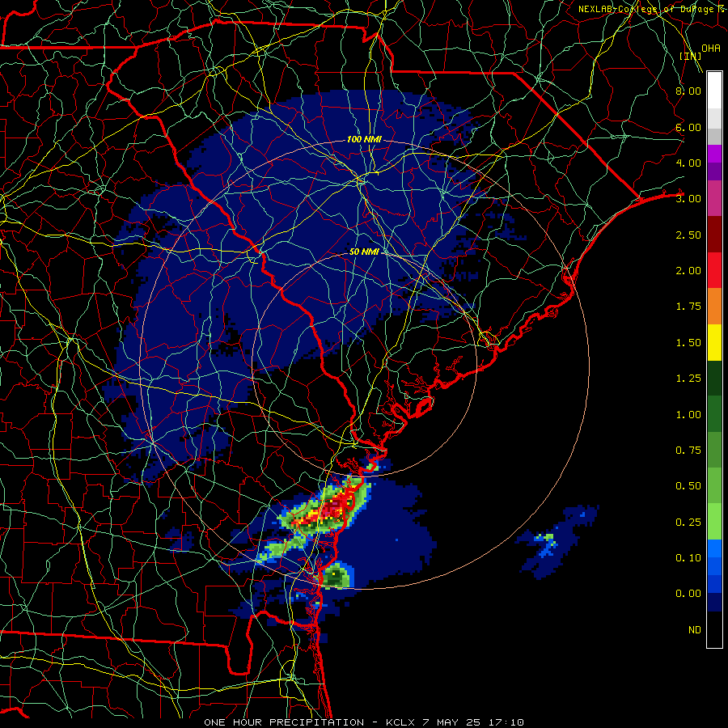Click the "0.50" legend value
Viewport: 728px width, 728px height.
tap(688, 486)
